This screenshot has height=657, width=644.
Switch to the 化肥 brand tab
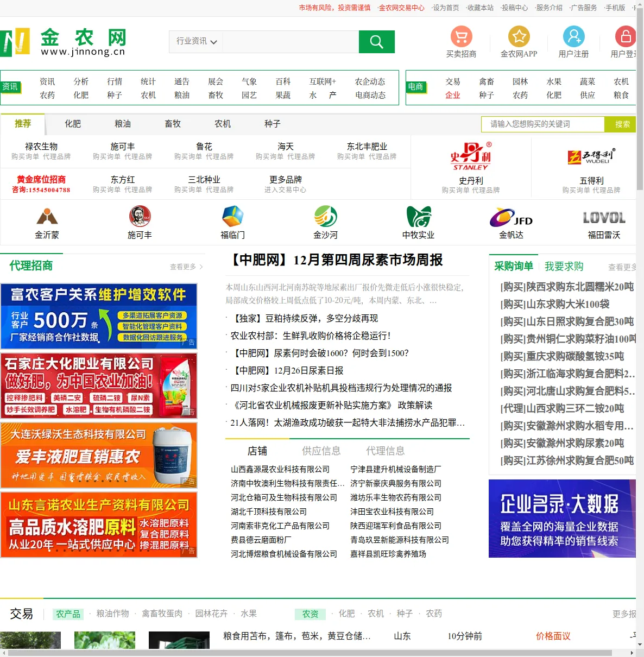(x=73, y=124)
